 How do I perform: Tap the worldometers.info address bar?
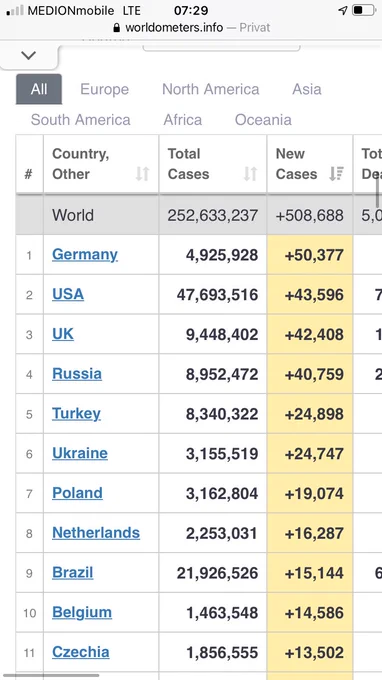click(x=191, y=28)
